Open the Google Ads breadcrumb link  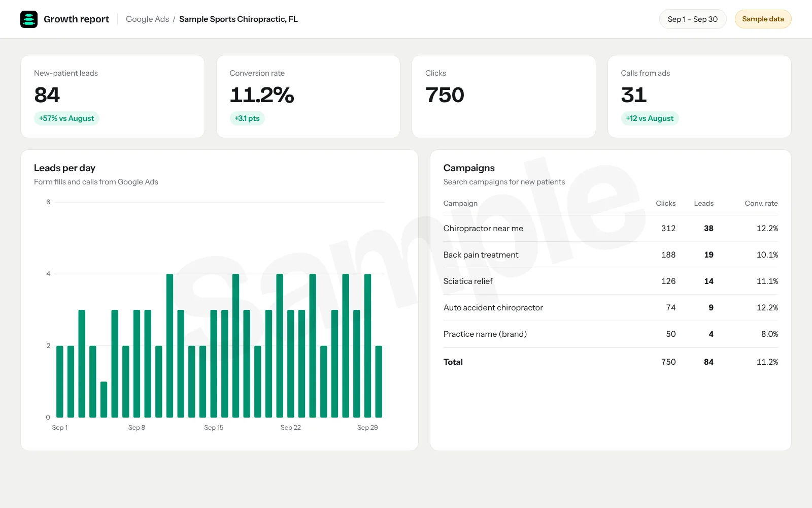[147, 19]
